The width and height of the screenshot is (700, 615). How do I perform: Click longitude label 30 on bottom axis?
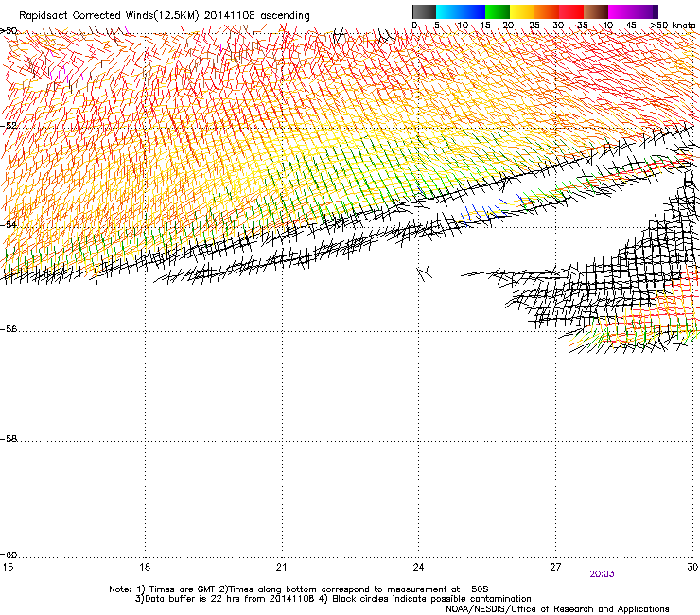click(692, 567)
